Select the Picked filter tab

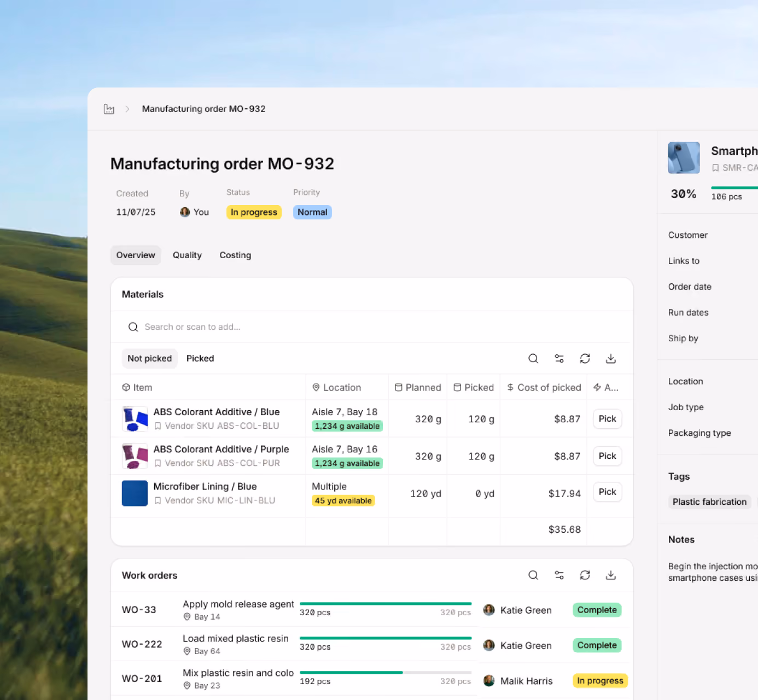[x=200, y=359]
